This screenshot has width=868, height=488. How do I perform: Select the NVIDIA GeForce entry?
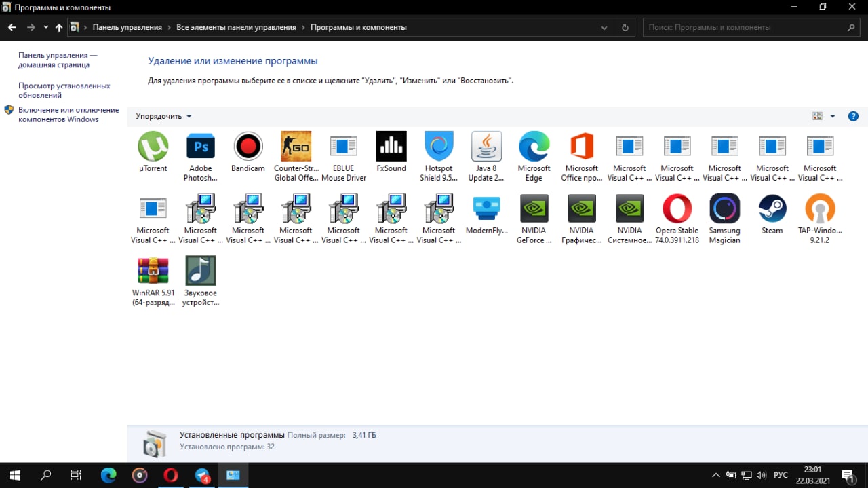tap(534, 219)
